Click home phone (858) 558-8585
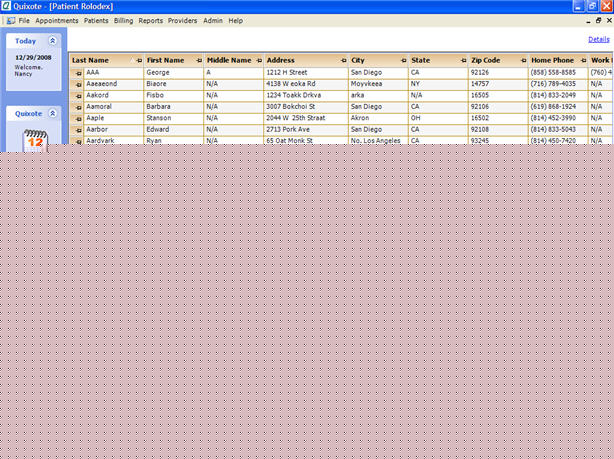Viewport: 614px width, 459px height. 558,73
